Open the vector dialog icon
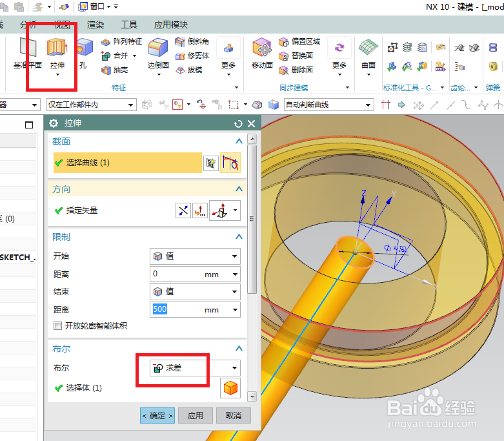Image resolution: width=504 pixels, height=441 pixels. click(x=199, y=210)
